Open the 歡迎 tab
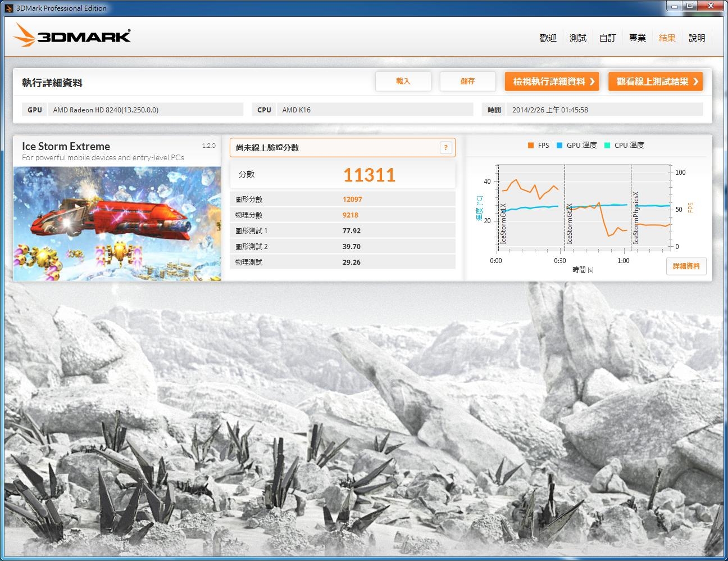728x561 pixels. pyautogui.click(x=548, y=38)
